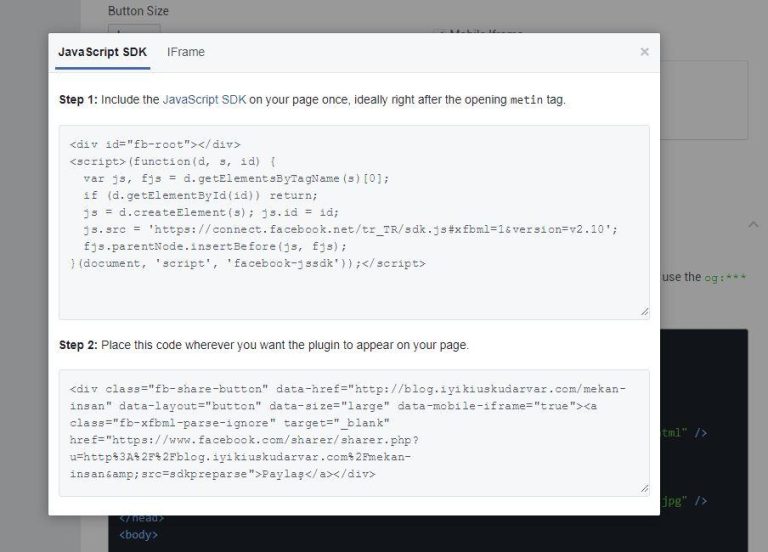Viewport: 768px width, 552px height.
Task: Open the JavaScript SDK link in Step 1
Action: click(x=204, y=101)
